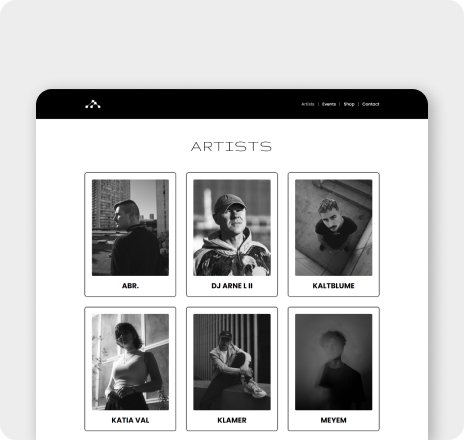Click the triangle-dots logo in header
464x440 pixels.
tap(93, 104)
